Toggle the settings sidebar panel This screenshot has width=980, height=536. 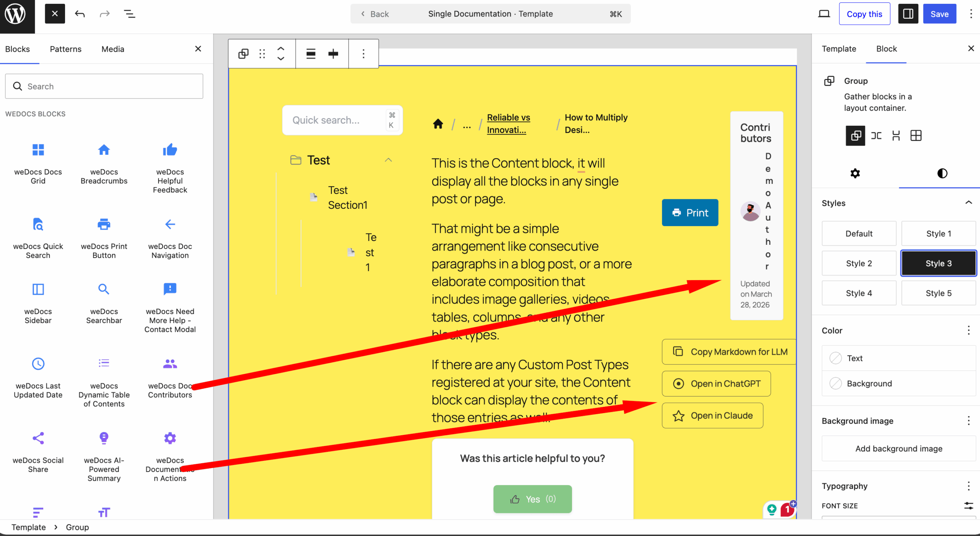tap(908, 14)
